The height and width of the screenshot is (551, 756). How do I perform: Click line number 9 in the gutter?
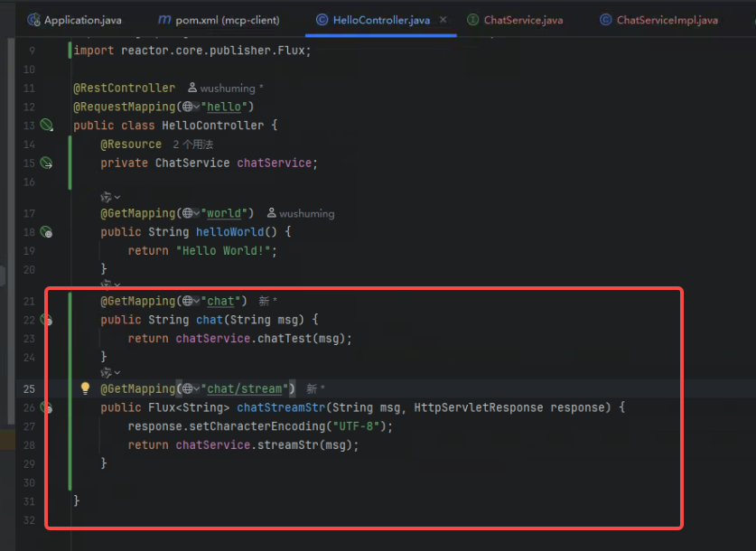(x=32, y=51)
